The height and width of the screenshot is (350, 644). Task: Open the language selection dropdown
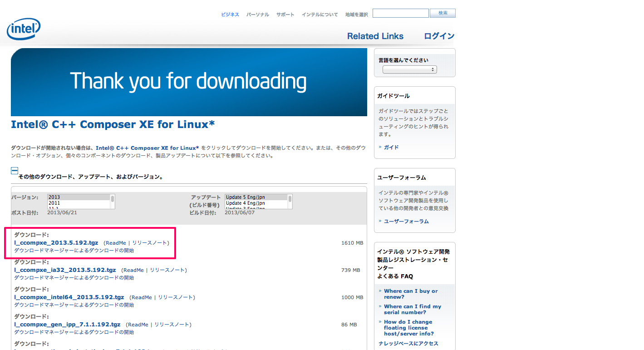(410, 69)
